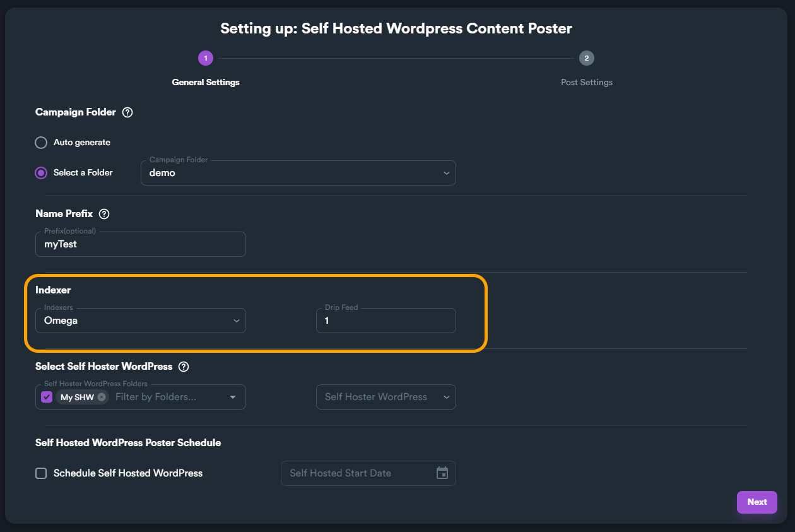Open the Campaign Folder dropdown

click(298, 173)
